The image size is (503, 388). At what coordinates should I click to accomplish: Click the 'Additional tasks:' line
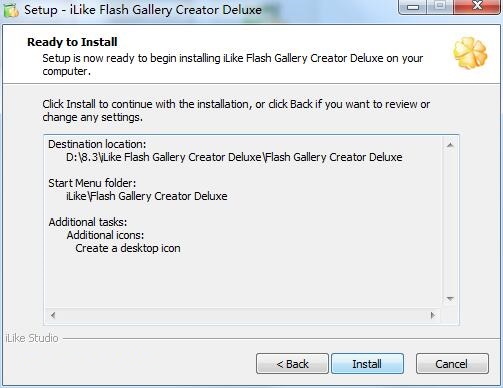[x=88, y=222]
